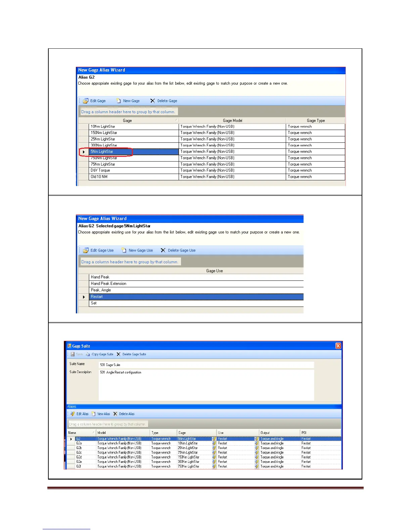Screen dimensions: 411x532
Task: Click the row selector beside alias G2b
Action: (x=71, y=448)
